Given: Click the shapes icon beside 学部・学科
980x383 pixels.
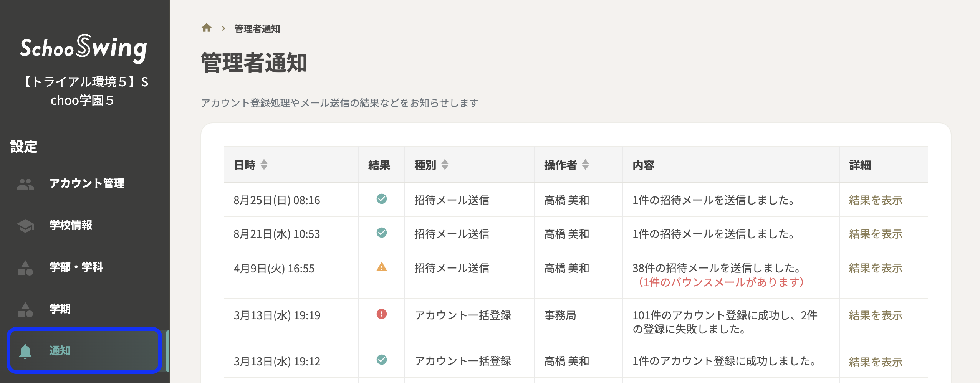Looking at the screenshot, I should [25, 267].
